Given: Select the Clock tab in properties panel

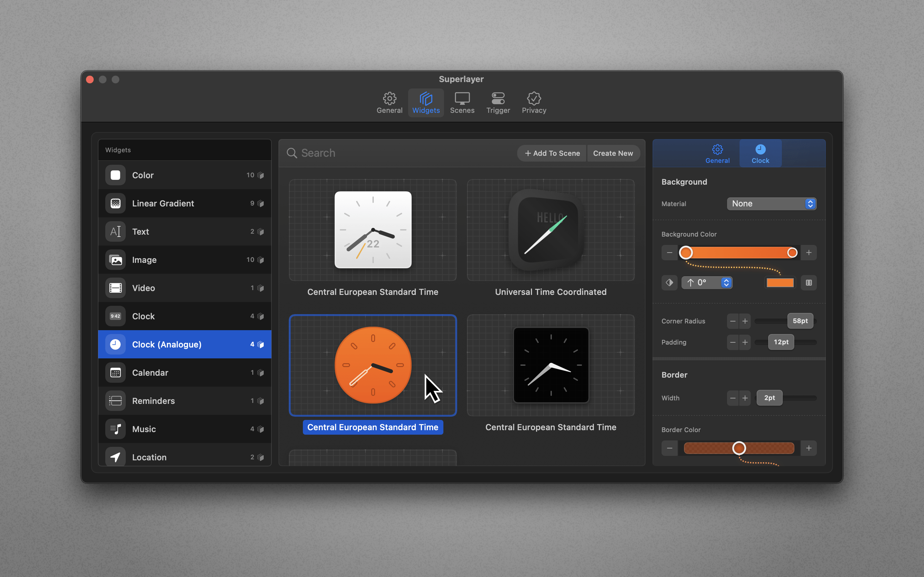Looking at the screenshot, I should pyautogui.click(x=760, y=153).
